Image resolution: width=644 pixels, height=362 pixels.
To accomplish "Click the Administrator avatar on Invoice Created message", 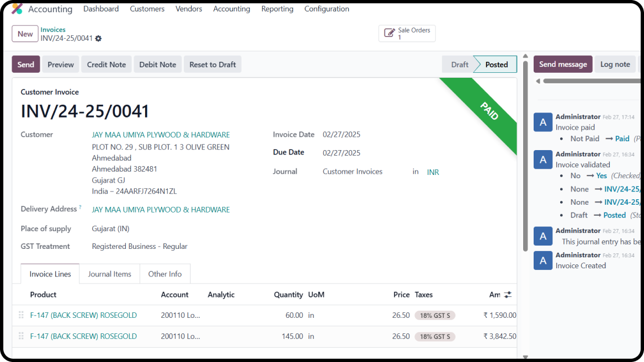I will tap(542, 260).
